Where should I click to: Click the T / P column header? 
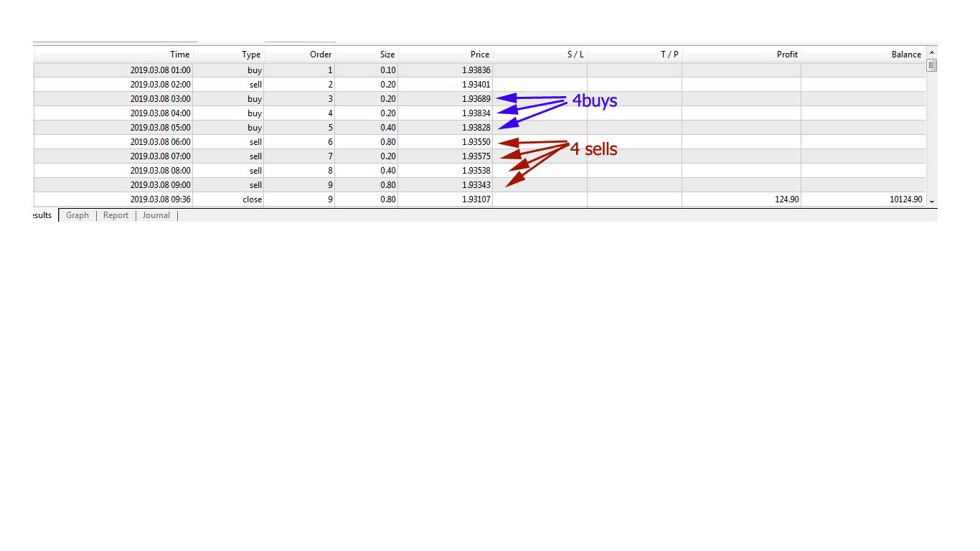[634, 55]
